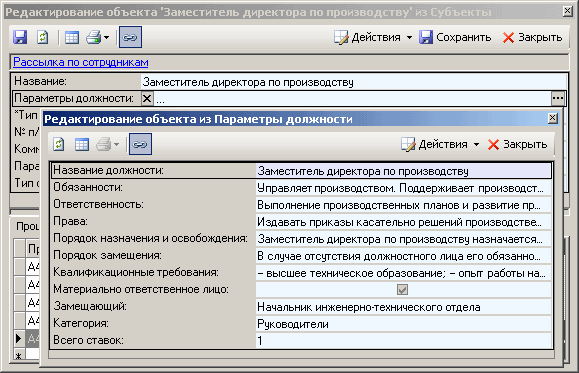This screenshot has height=373, width=579.
Task: Toggle link chain icon in inner dialog toolbar
Action: point(140,144)
